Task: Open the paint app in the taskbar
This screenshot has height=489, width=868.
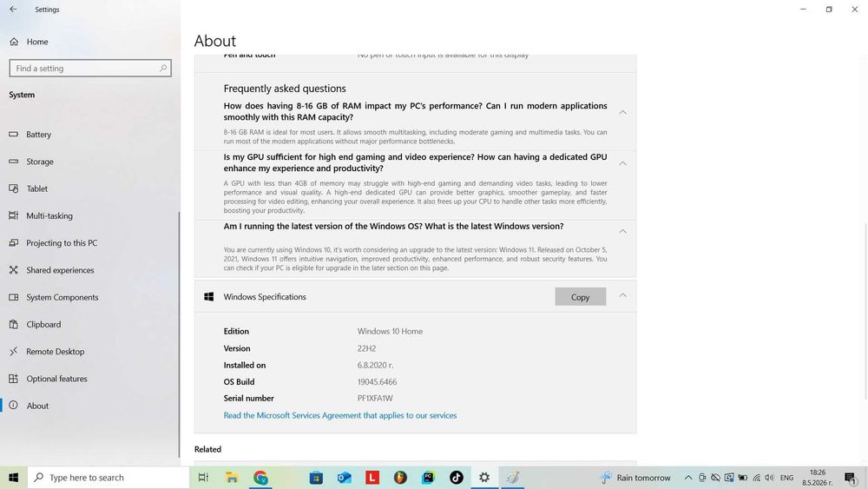Action: point(513,478)
